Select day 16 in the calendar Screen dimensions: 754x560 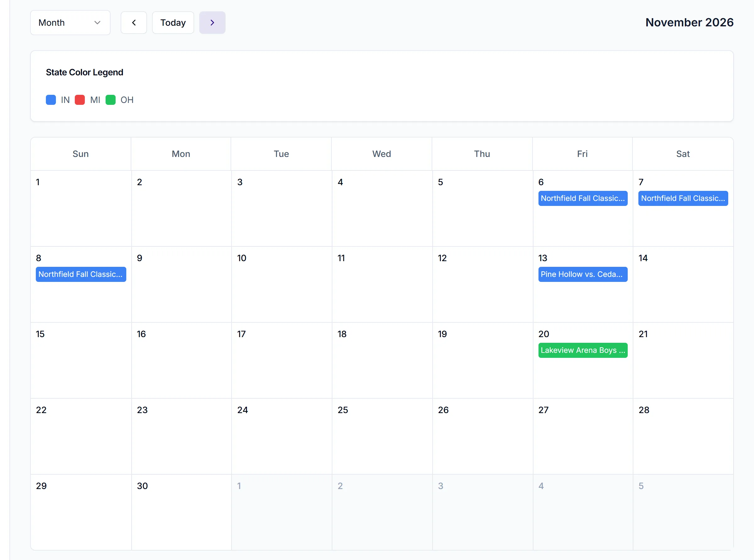point(181,360)
